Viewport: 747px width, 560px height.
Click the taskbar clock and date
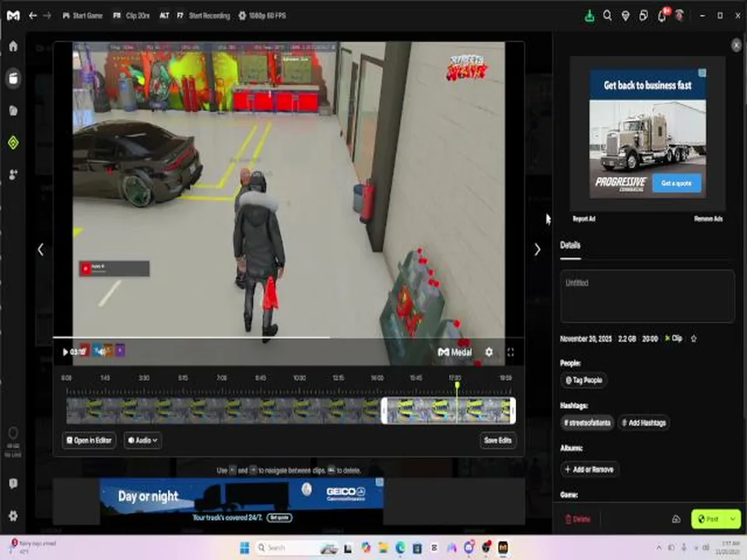[728, 548]
